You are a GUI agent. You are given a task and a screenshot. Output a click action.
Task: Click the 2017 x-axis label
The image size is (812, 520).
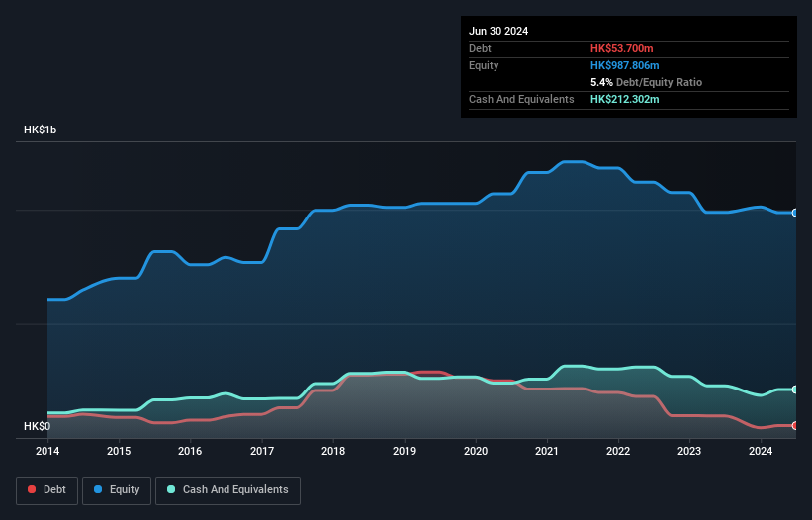(262, 451)
